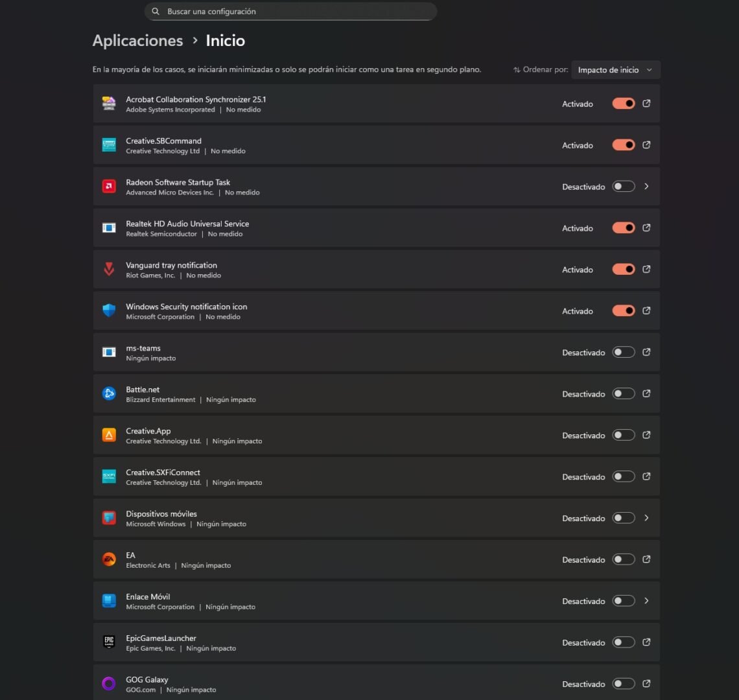Screen dimensions: 739x700
Task: Click the search magnifier icon
Action: (x=156, y=11)
